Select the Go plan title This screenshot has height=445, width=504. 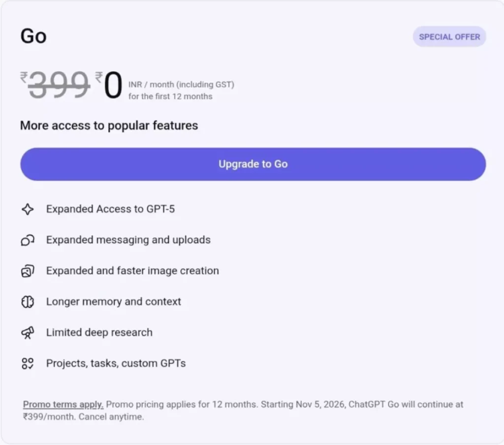click(x=32, y=35)
